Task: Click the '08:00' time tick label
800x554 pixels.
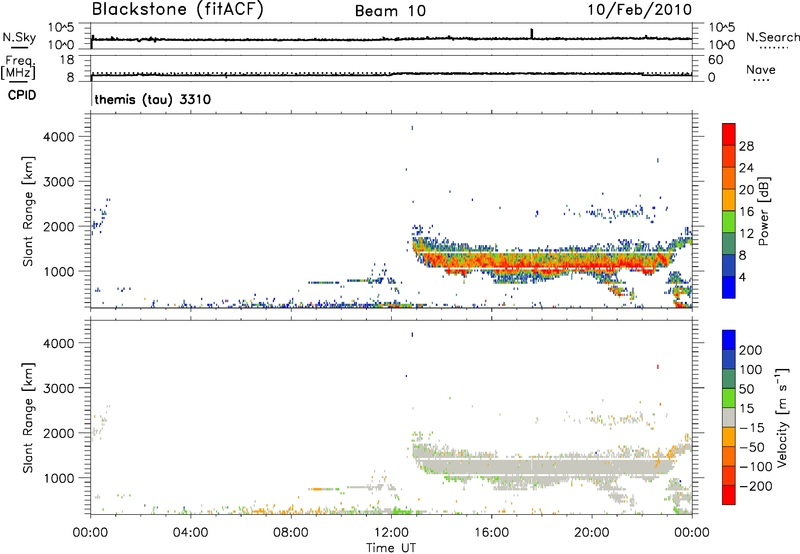Action: click(x=290, y=533)
